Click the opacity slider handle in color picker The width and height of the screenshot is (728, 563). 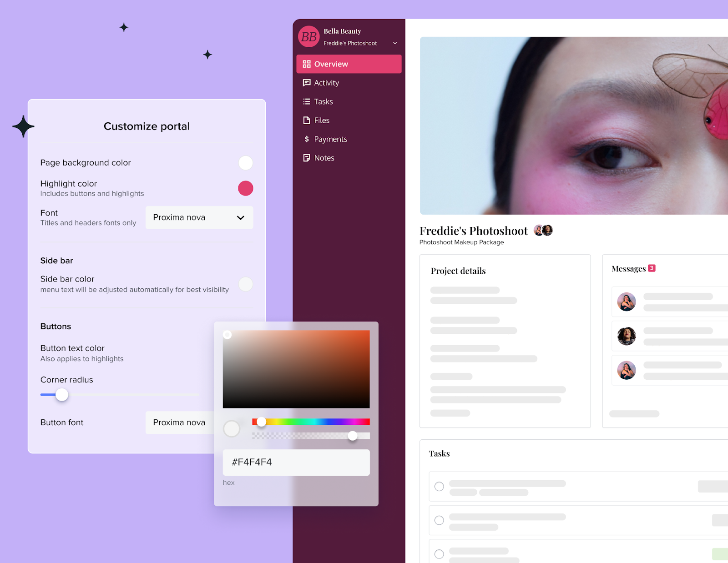tap(353, 436)
